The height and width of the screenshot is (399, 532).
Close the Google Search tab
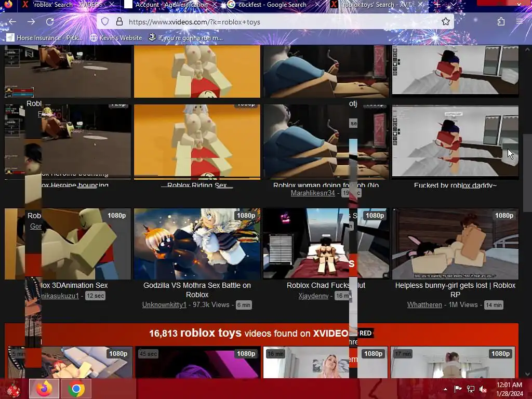(317, 4)
